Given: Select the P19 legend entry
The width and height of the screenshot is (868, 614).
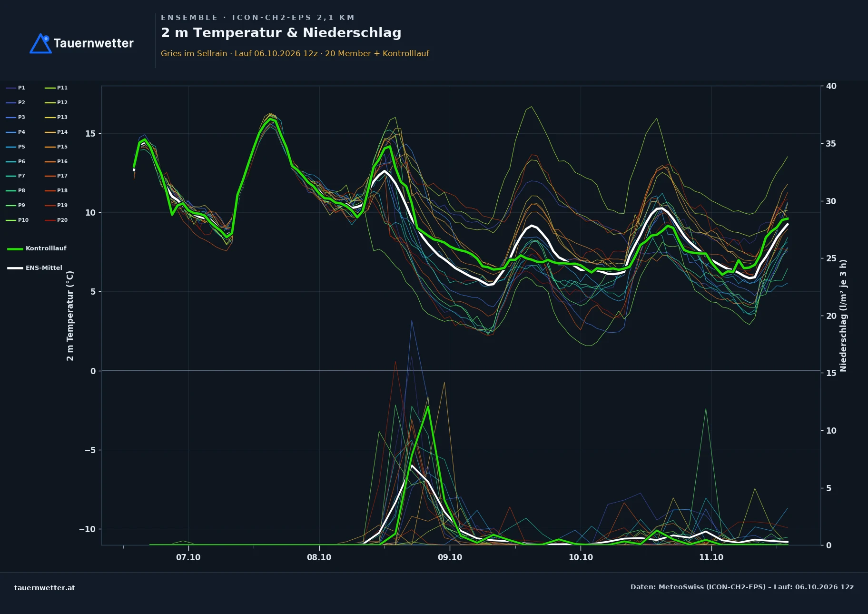Looking at the screenshot, I should click(56, 205).
